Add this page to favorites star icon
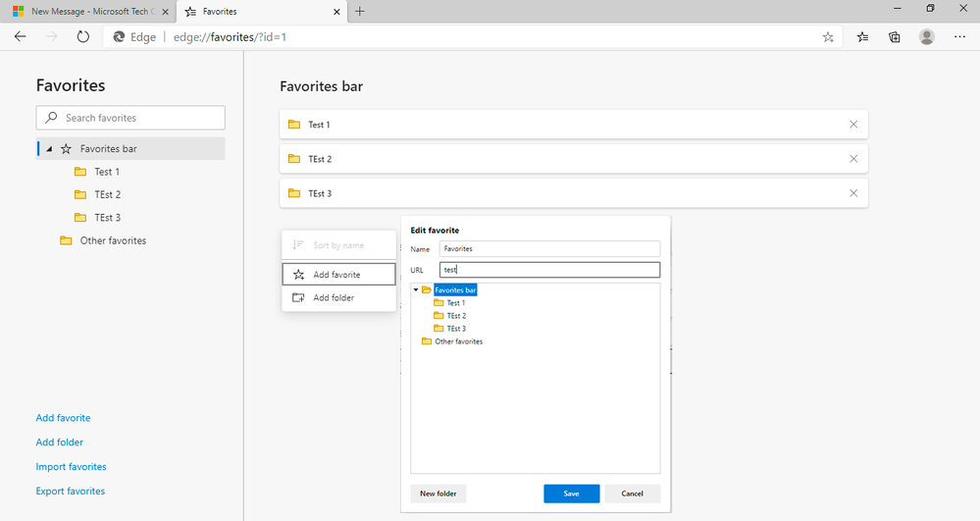Viewport: 980px width, 521px height. click(x=828, y=37)
